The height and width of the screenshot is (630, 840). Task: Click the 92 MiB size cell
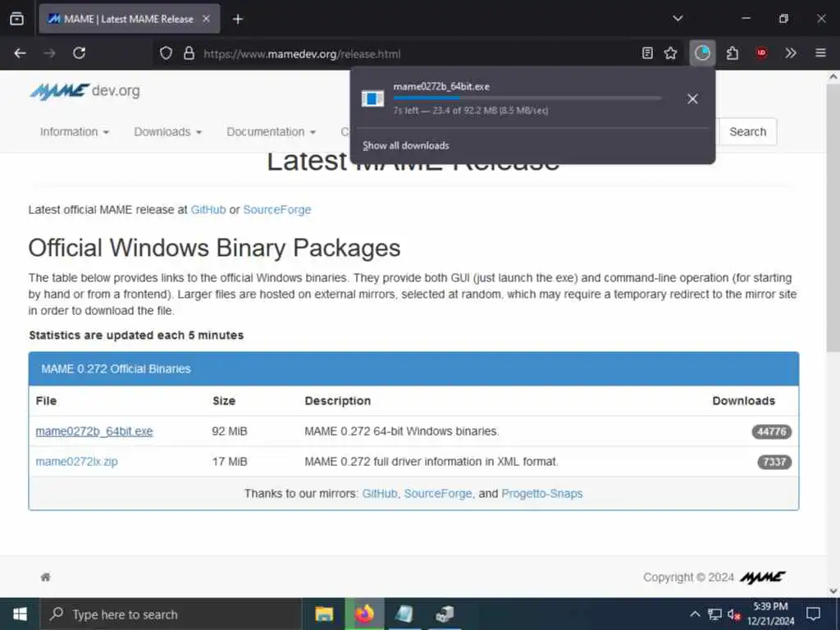point(230,431)
